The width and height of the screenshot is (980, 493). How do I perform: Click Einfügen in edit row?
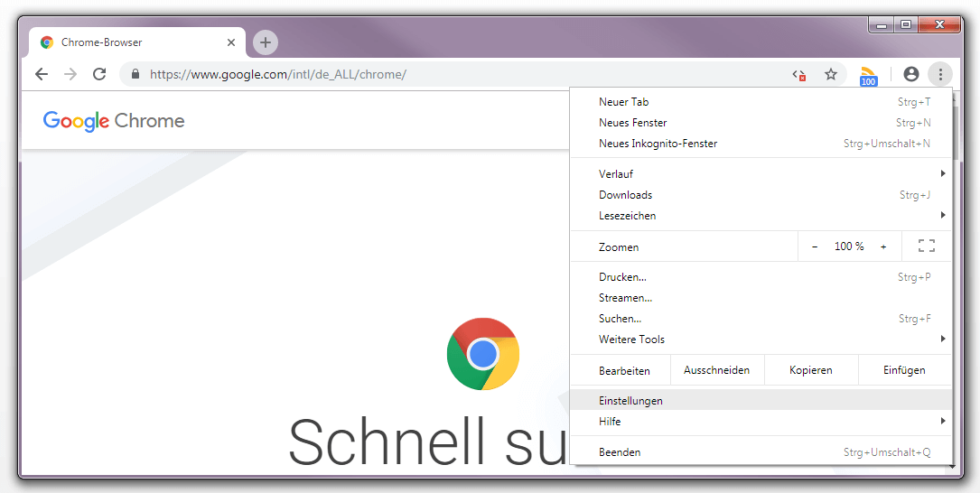pos(905,370)
